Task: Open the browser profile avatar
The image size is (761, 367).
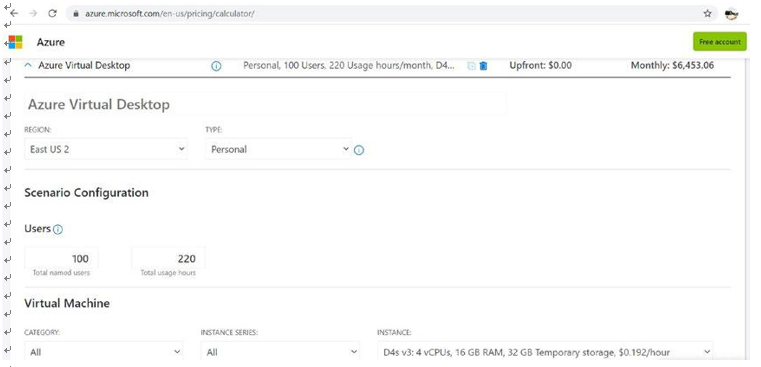Action: 731,14
